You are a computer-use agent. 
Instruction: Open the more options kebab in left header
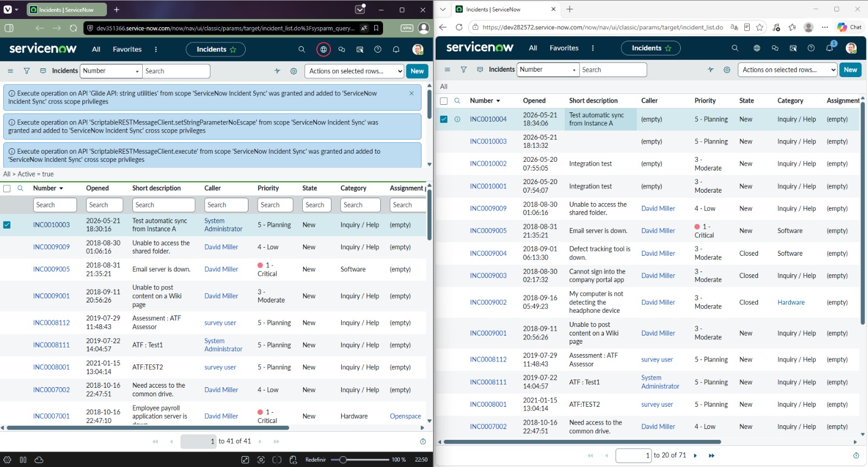point(156,49)
